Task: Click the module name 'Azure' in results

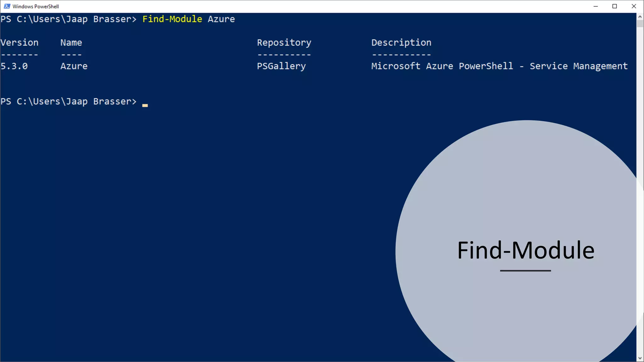Action: 74,66
